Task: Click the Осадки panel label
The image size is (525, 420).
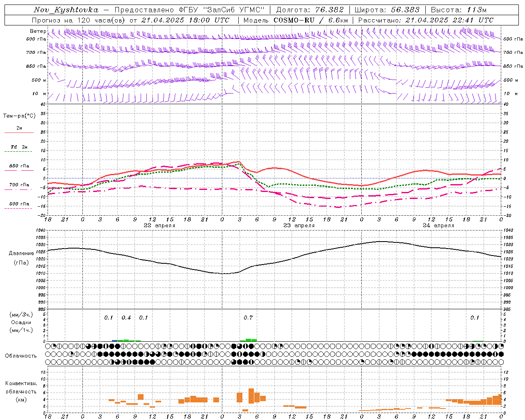Action: pyautogui.click(x=21, y=322)
